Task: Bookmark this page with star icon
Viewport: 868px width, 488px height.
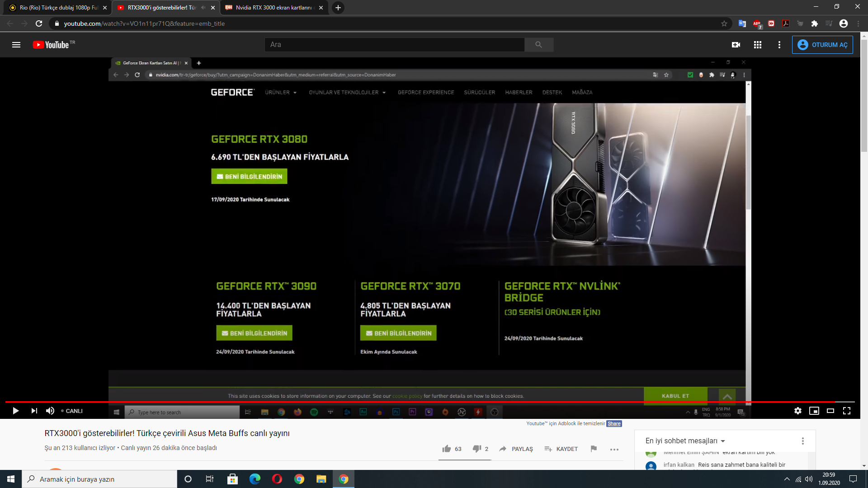Action: click(x=724, y=23)
